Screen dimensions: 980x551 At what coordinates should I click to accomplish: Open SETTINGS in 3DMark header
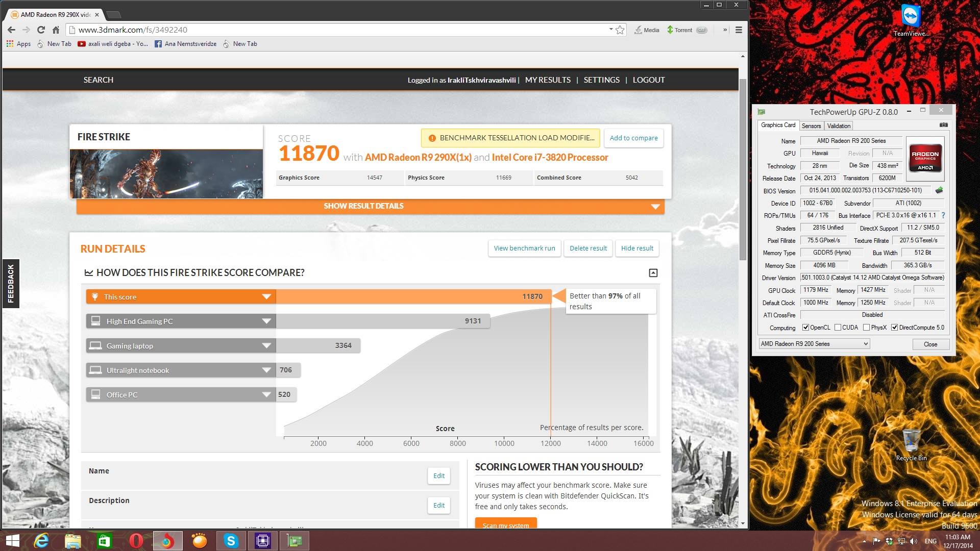point(601,80)
